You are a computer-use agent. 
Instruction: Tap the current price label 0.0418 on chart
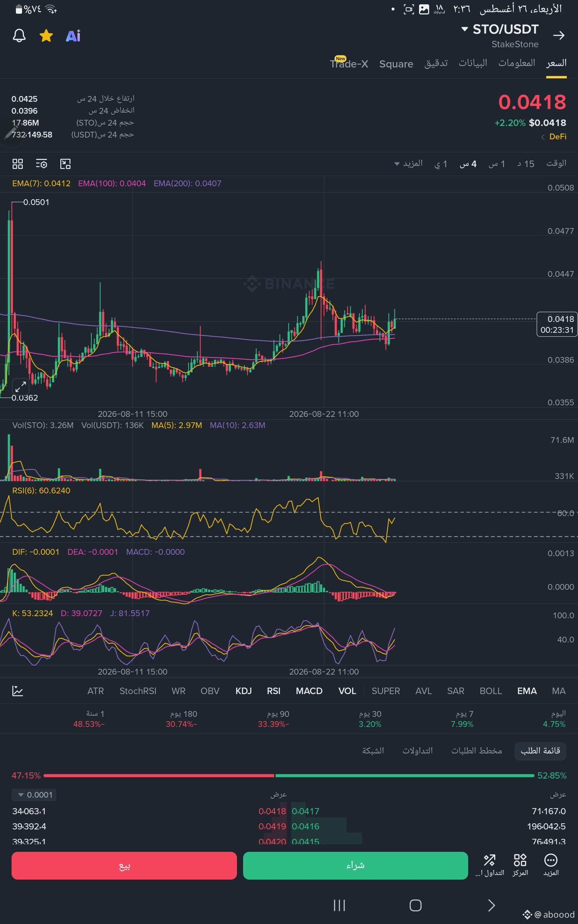[557, 324]
